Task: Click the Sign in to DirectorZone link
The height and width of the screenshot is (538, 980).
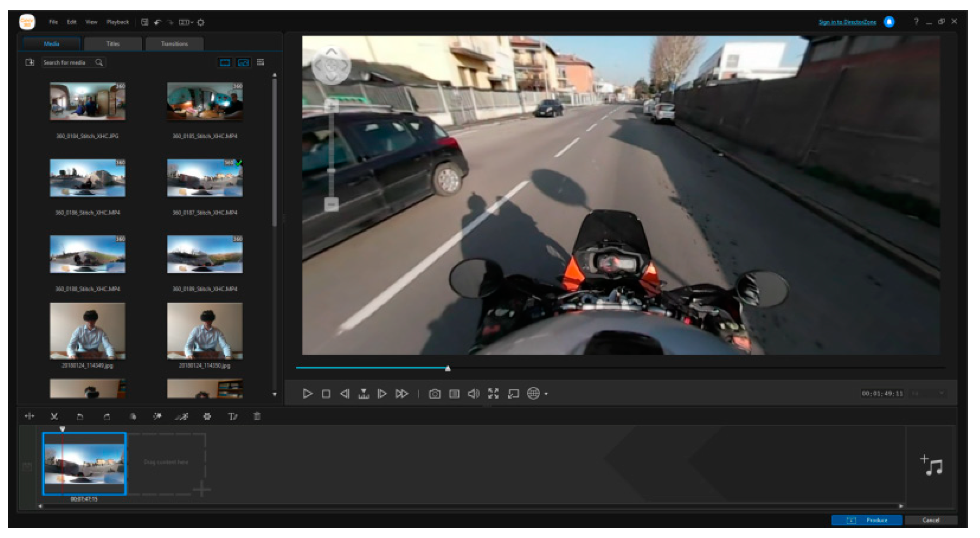Action: 847,22
